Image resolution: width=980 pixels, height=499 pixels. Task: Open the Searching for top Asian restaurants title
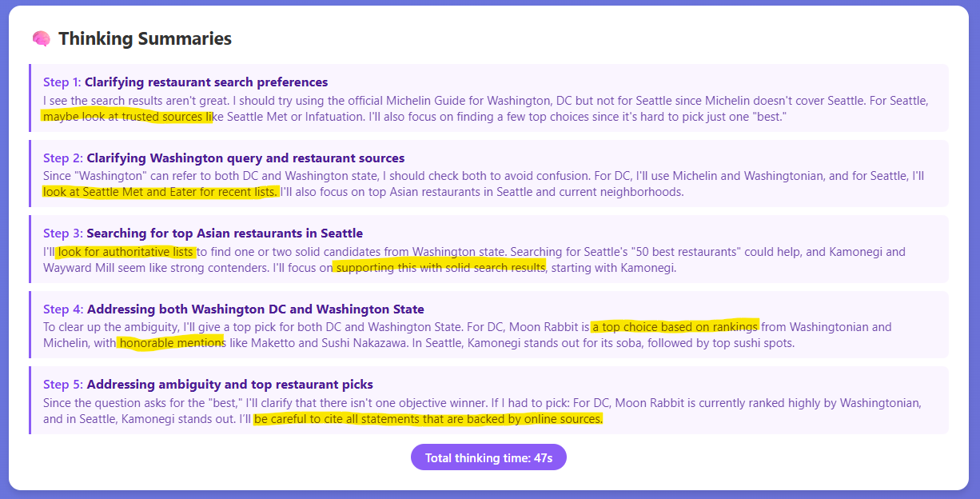pos(225,234)
